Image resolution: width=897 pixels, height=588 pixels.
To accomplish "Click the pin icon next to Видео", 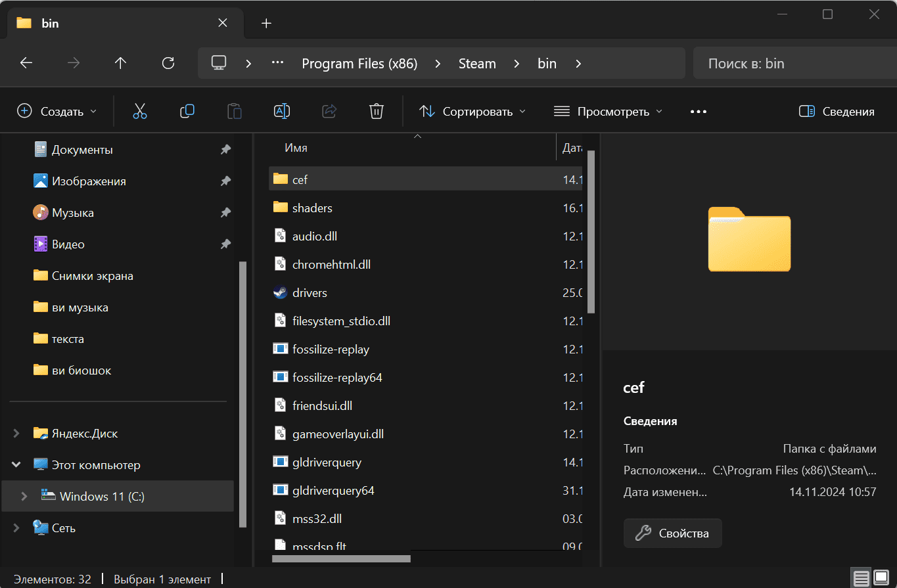I will [x=225, y=244].
